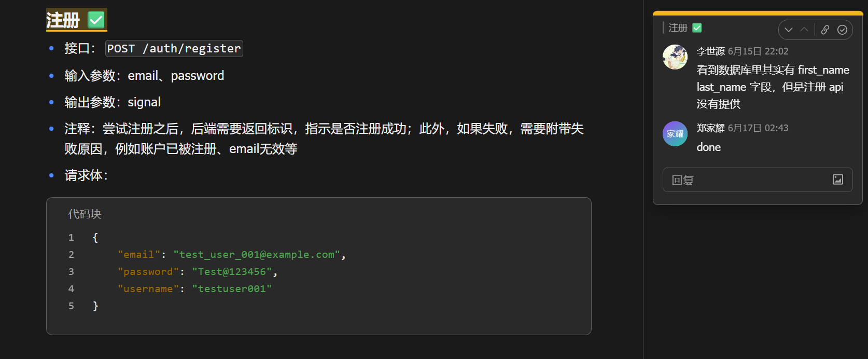Resolve comment thread with circled check icon
This screenshot has height=359, width=868.
[843, 30]
